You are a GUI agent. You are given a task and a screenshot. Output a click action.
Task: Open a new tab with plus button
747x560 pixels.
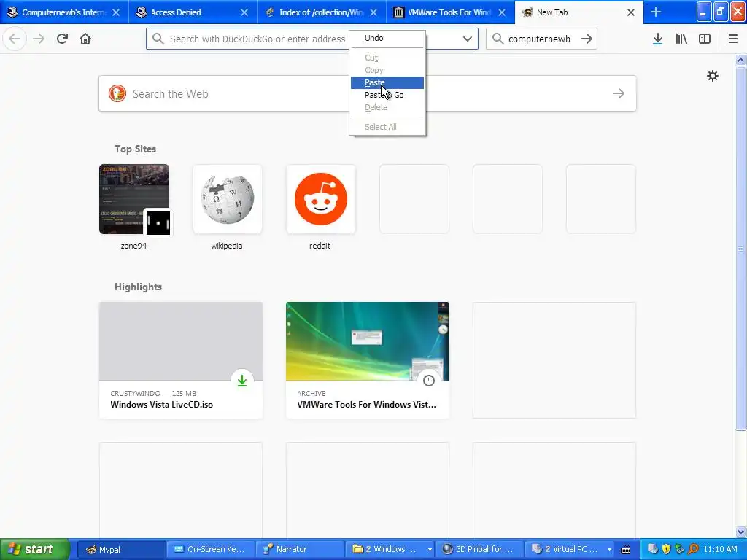pyautogui.click(x=656, y=12)
